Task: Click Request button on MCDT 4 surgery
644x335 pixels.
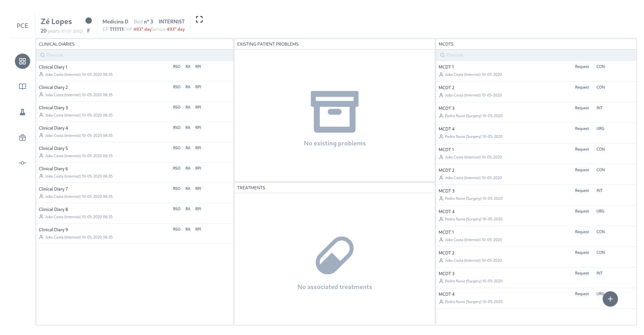Action: 581,128
